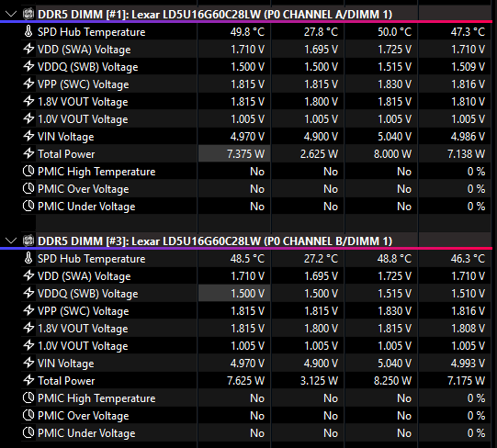Click 1.810 V average 1.8V VOUT of DIMM [#1]
Viewport: 497px width, 448px height.
(x=469, y=101)
